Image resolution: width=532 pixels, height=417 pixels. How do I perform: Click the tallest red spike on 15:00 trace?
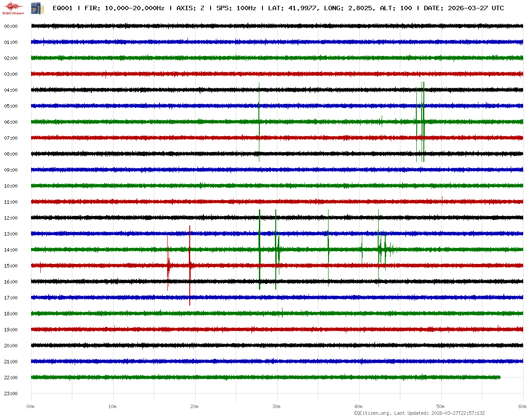pos(190,265)
